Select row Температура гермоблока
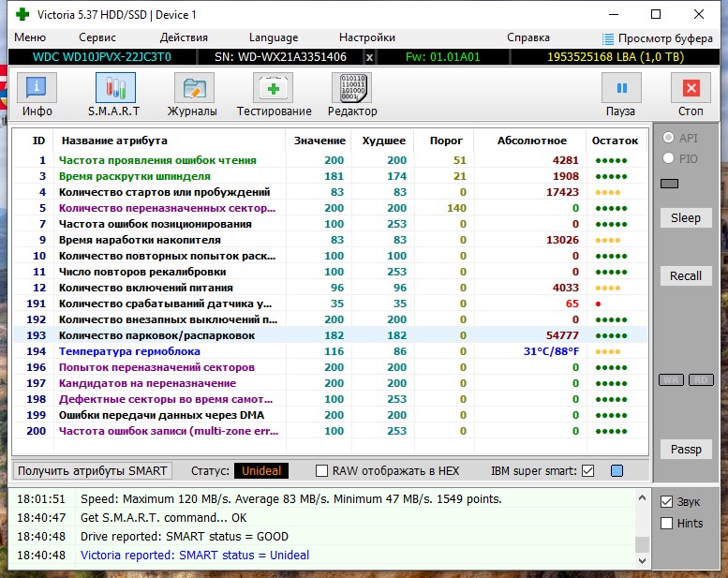Viewport: 728px width, 578px height. tap(330, 351)
